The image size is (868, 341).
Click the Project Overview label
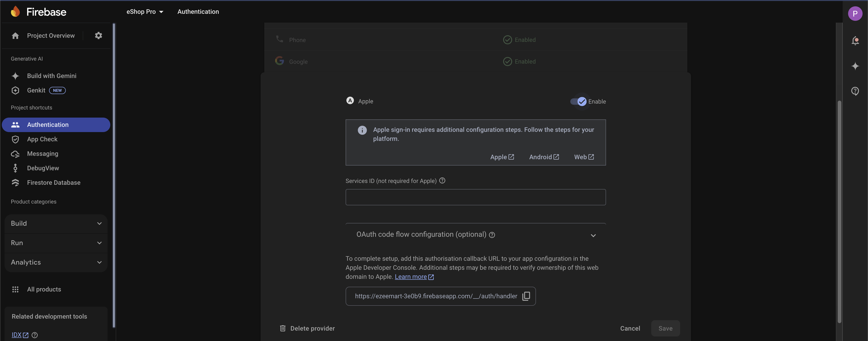pyautogui.click(x=51, y=36)
